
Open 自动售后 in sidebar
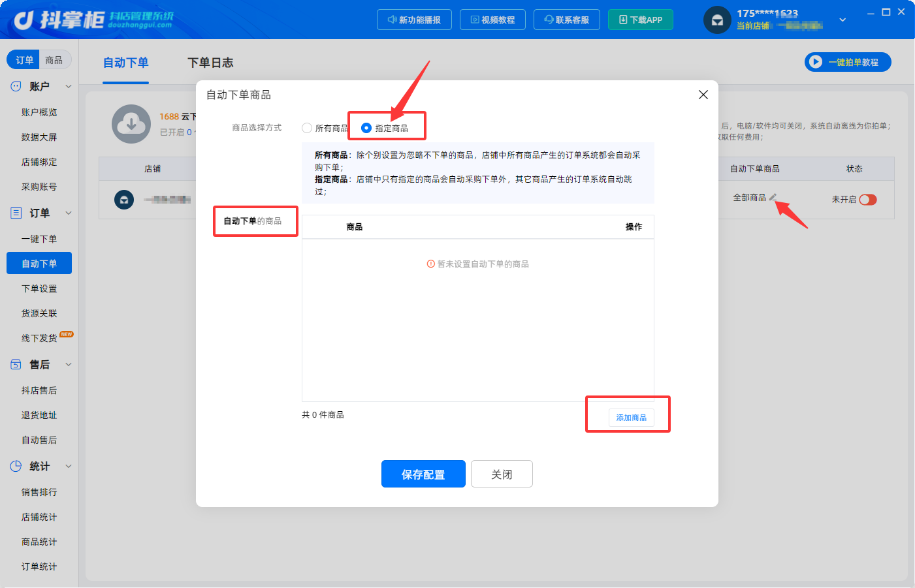tap(39, 440)
